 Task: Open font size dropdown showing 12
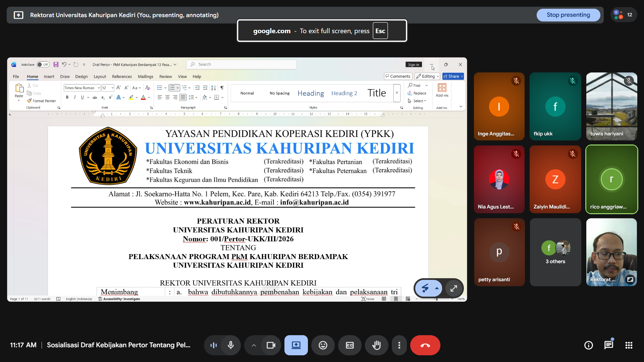pyautogui.click(x=112, y=88)
